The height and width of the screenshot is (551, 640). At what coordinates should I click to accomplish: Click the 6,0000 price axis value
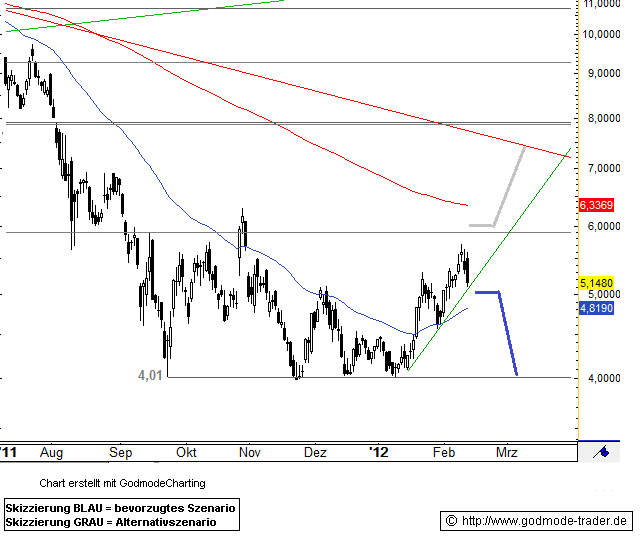[604, 226]
